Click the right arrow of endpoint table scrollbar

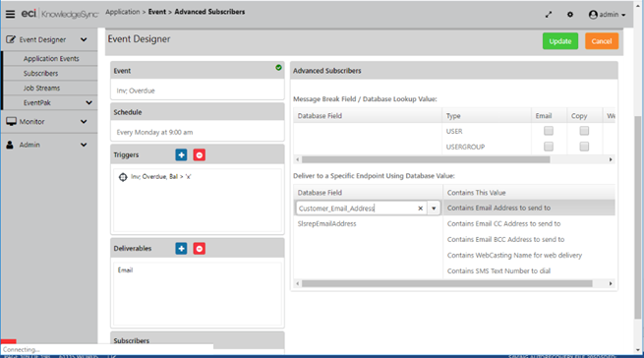pyautogui.click(x=611, y=283)
